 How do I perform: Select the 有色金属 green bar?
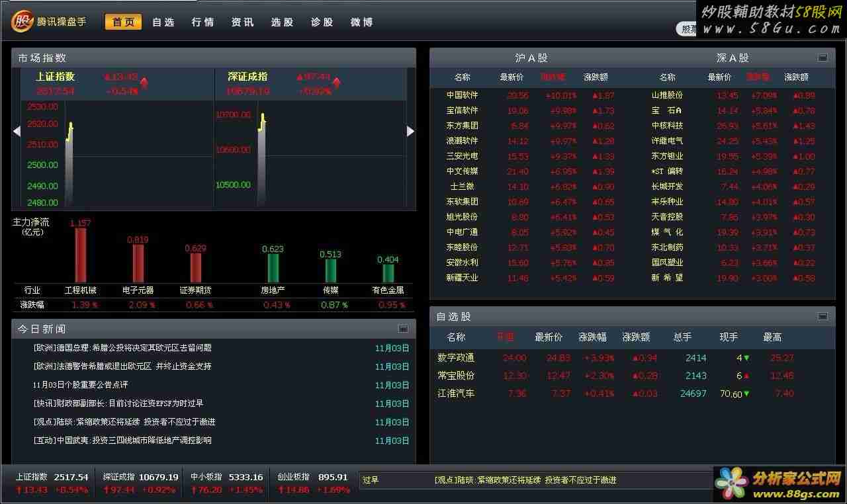(388, 273)
